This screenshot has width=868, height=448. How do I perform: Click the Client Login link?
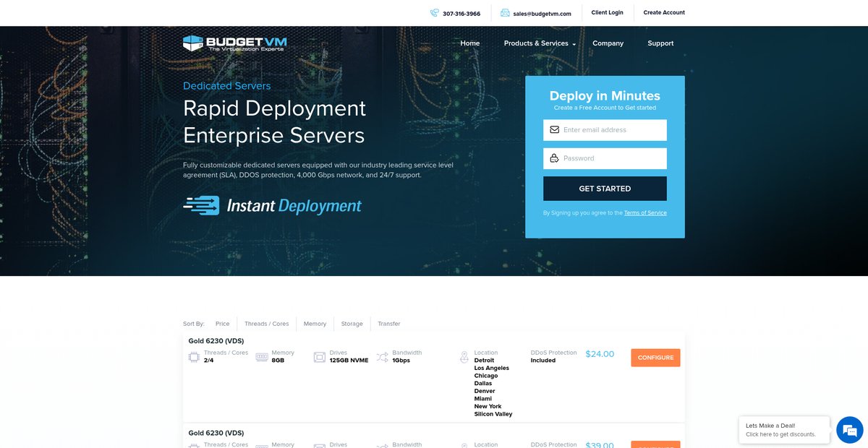pyautogui.click(x=607, y=12)
